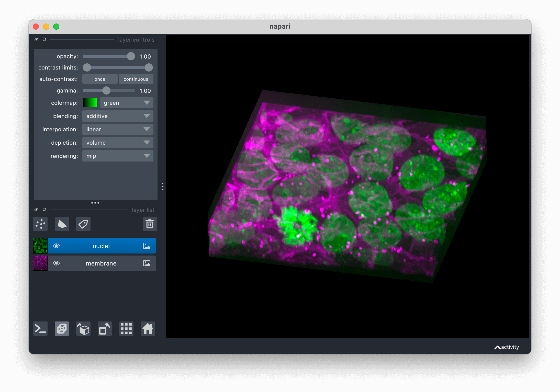Click the roll dimensions button

point(83,329)
